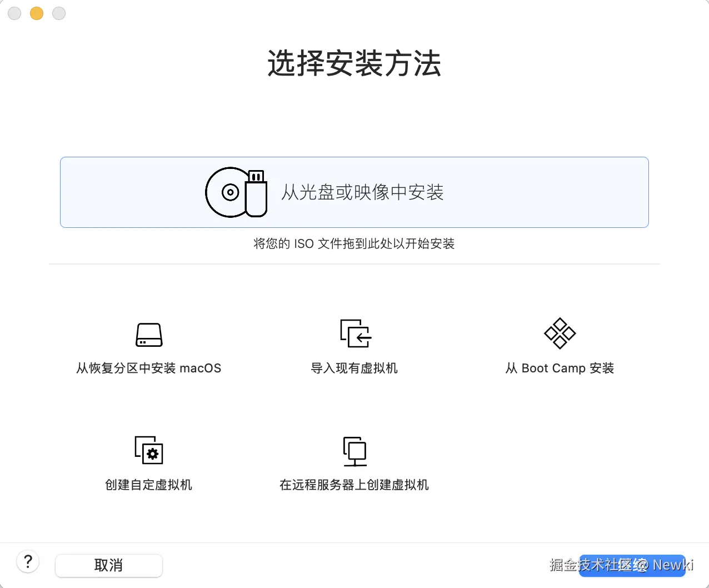The width and height of the screenshot is (709, 588).
Task: Select the disc and USB install icon
Action: coord(237,192)
